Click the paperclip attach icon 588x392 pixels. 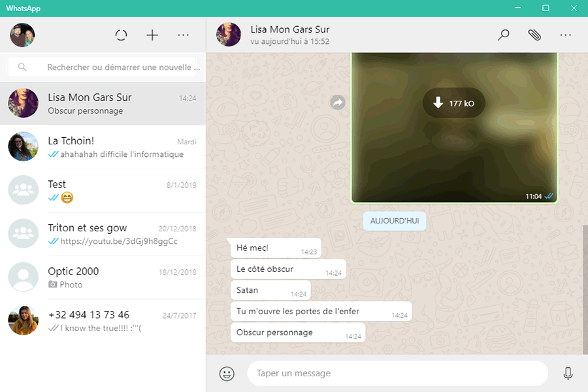point(534,35)
